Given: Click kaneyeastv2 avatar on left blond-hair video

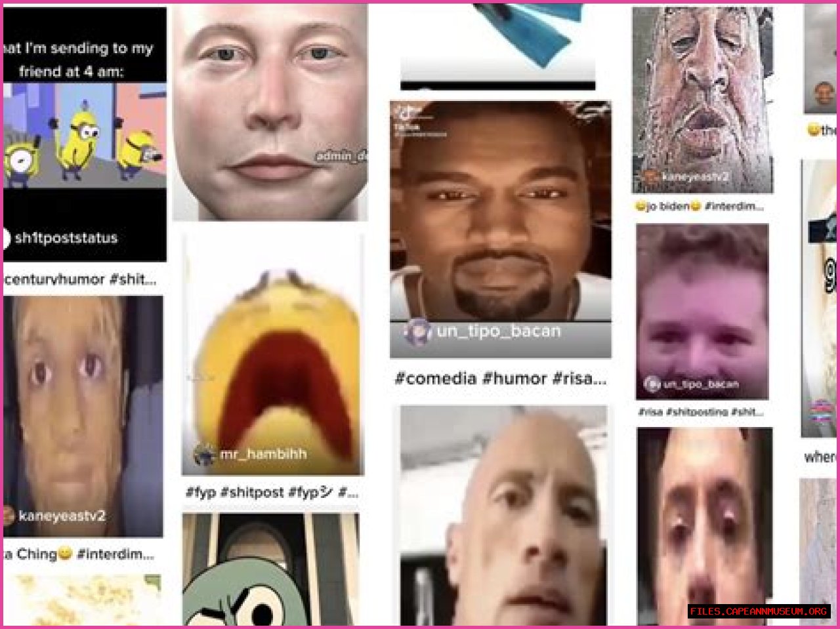Looking at the screenshot, I should pos(8,516).
